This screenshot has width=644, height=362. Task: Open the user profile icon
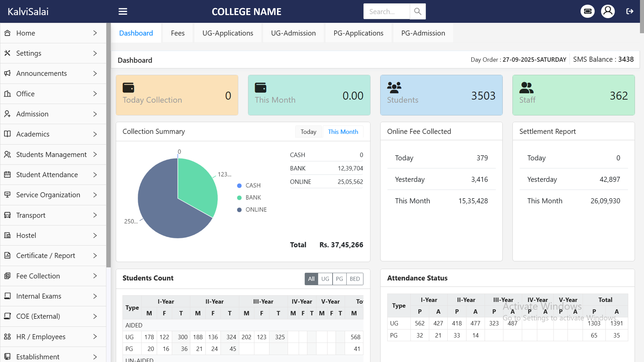pyautogui.click(x=608, y=11)
